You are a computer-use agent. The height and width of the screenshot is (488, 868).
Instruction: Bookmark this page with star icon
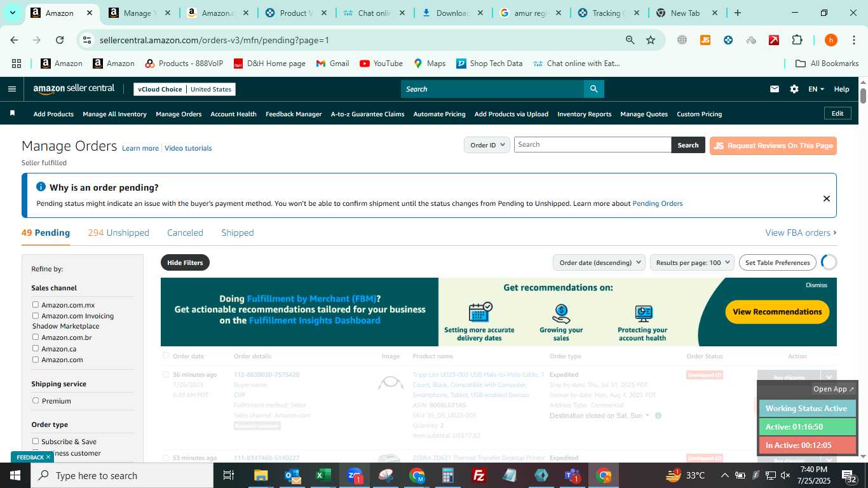(651, 40)
